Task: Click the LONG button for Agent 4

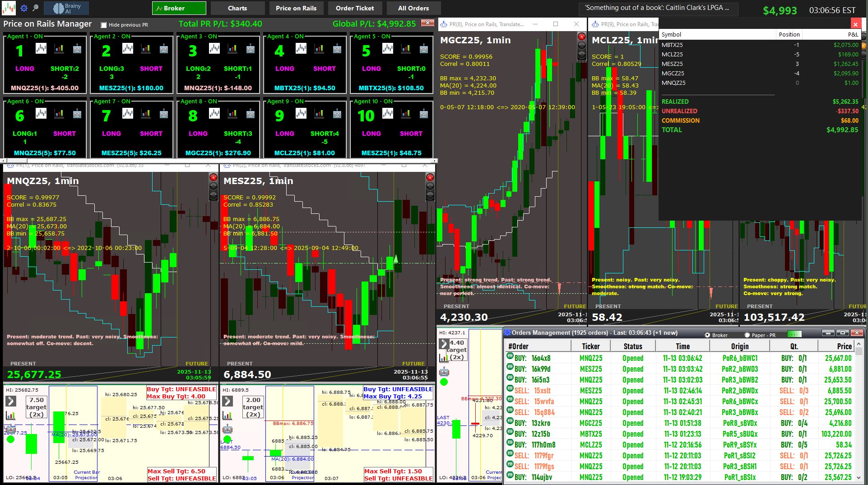Action: 285,69
